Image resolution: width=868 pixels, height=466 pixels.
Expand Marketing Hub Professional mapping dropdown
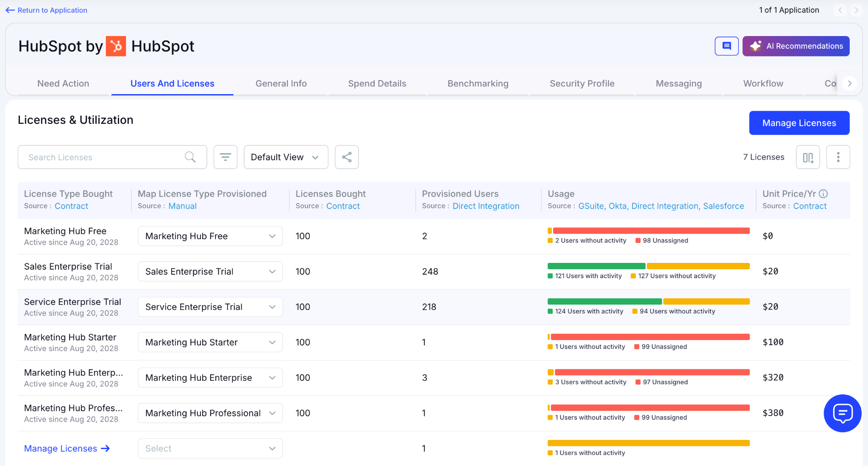(210, 413)
